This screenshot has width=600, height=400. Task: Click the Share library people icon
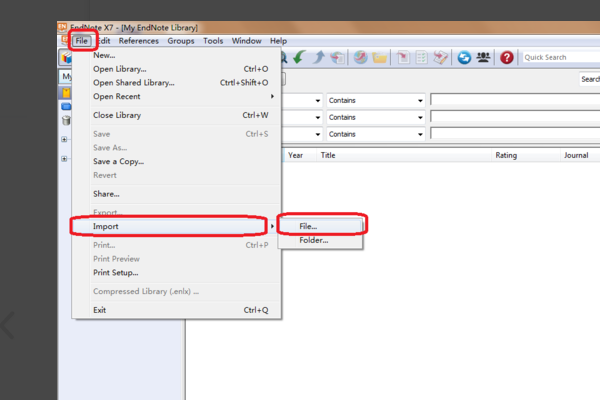tap(483, 57)
